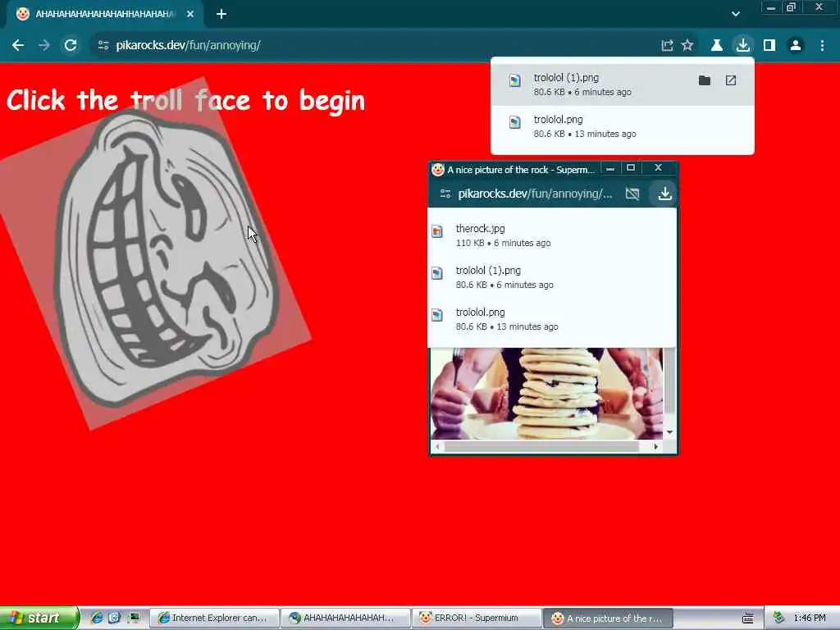Screen dimensions: 840x630
Task: Launch Internet Explorer from quick launch
Action: (x=97, y=618)
